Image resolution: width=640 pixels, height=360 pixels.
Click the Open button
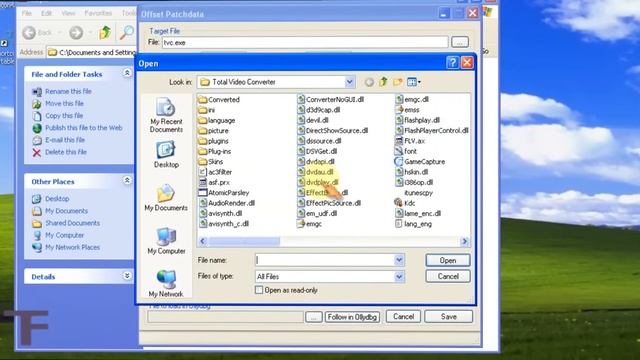448,260
